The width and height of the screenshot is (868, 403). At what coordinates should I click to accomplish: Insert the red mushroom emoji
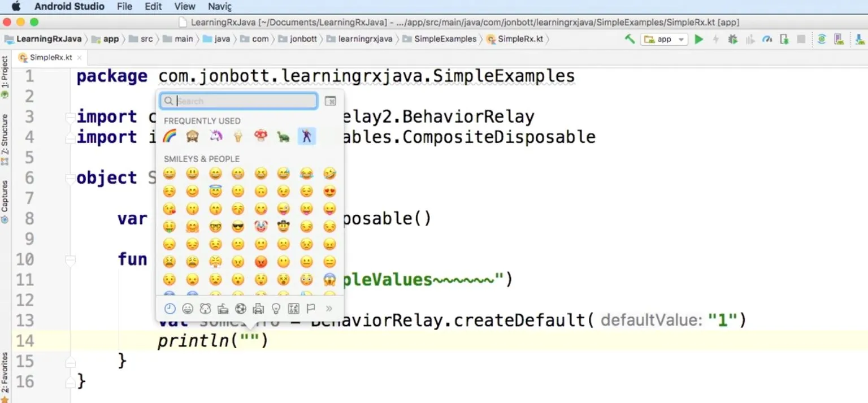click(x=261, y=136)
